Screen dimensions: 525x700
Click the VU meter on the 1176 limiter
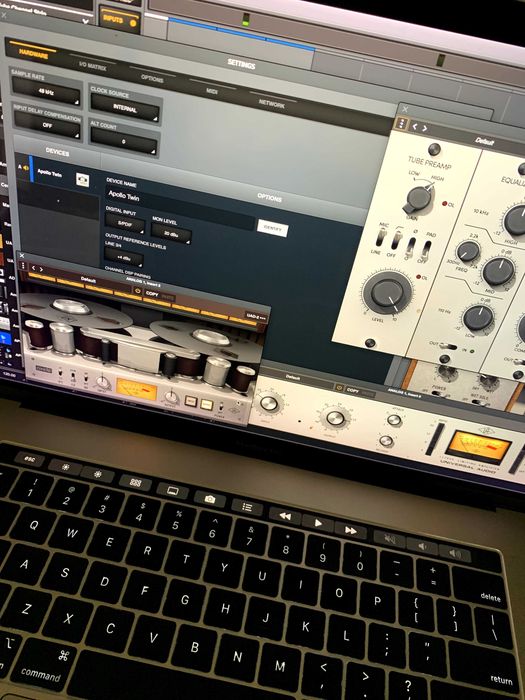[x=478, y=448]
